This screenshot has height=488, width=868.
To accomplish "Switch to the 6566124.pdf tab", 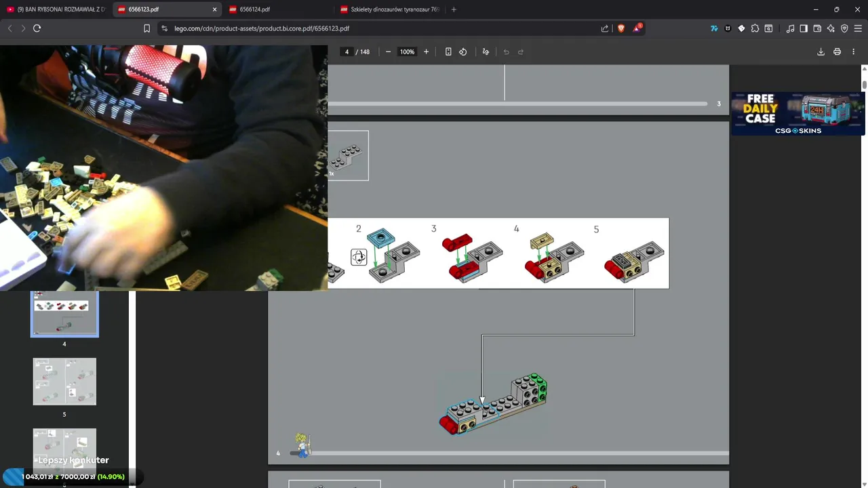I will coord(278,9).
